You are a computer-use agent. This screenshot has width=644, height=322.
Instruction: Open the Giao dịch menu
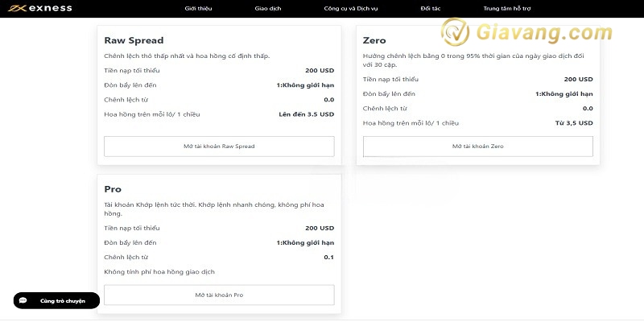[x=266, y=9]
